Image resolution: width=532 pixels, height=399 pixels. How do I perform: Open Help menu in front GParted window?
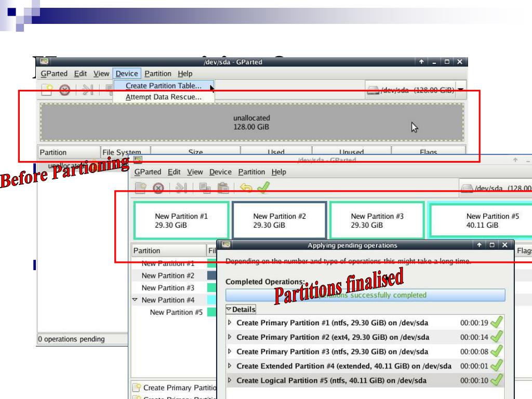(278, 172)
